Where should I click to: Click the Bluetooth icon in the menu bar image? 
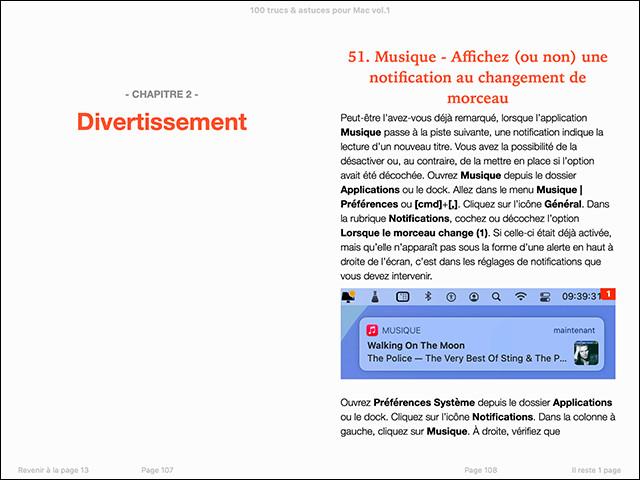pos(425,297)
